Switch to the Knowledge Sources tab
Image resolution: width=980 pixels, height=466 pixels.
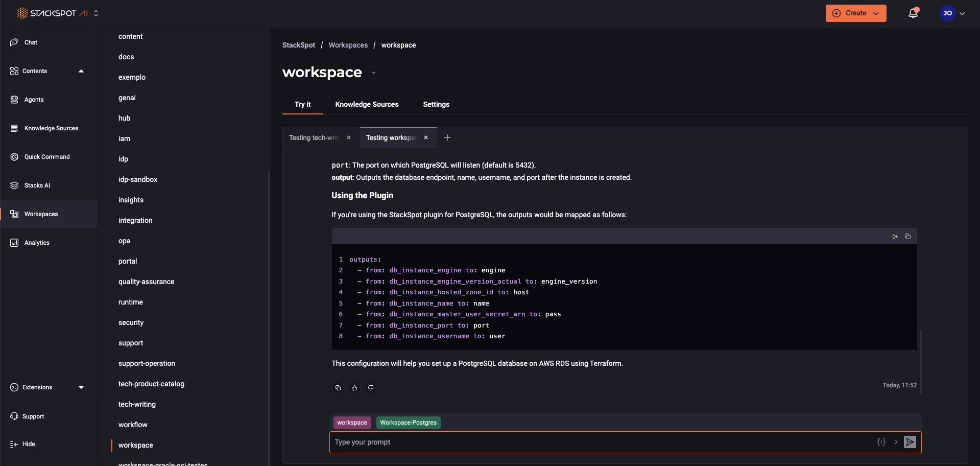[x=367, y=104]
